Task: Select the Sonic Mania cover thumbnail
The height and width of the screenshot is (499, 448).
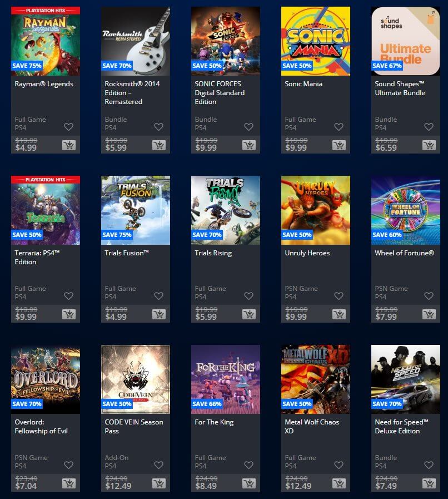Action: pyautogui.click(x=316, y=41)
